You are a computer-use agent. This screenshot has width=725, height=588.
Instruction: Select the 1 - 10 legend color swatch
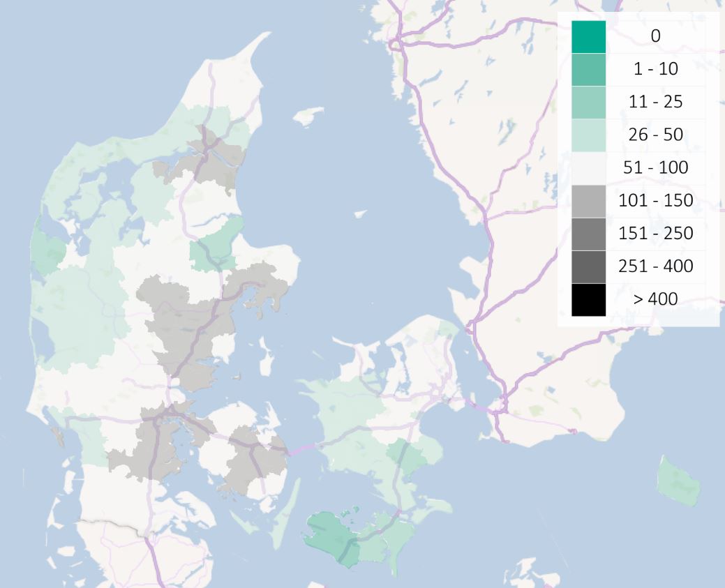click(588, 70)
